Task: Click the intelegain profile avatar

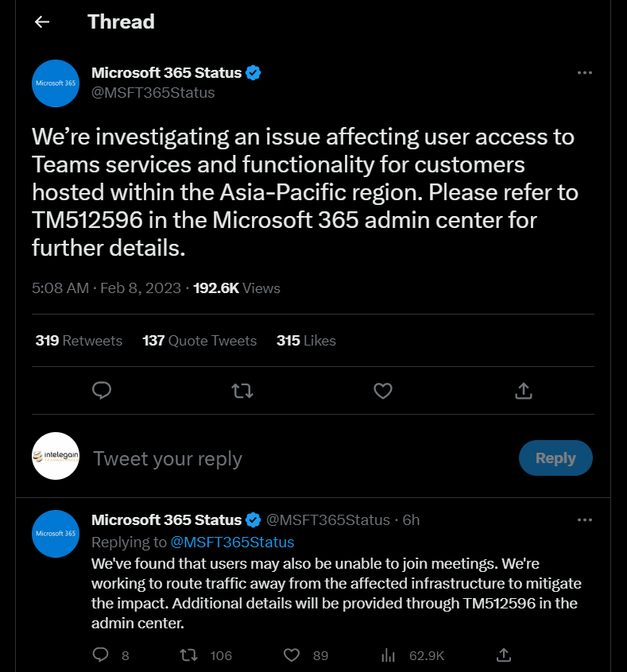Action: point(56,456)
